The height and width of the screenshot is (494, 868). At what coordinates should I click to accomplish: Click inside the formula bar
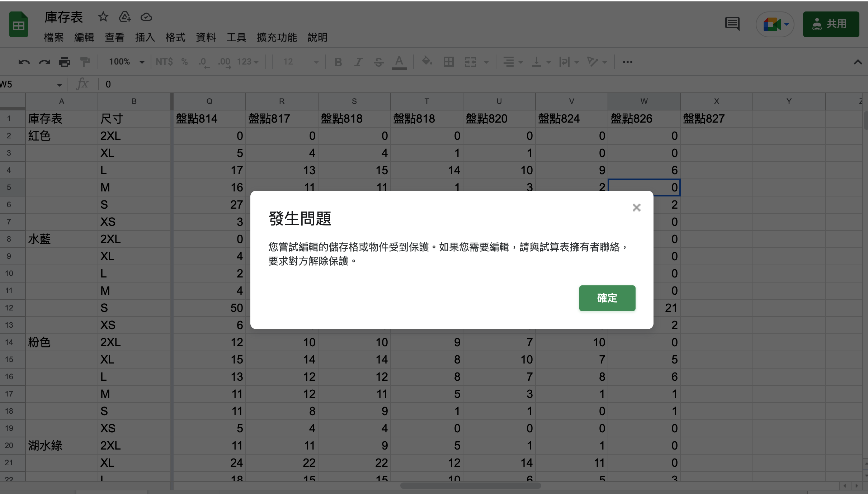coord(251,84)
